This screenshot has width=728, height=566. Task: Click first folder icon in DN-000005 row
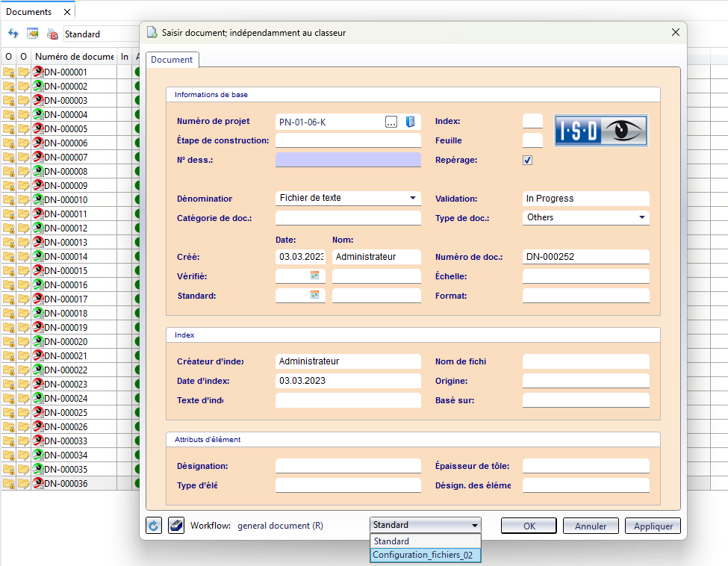(9, 128)
